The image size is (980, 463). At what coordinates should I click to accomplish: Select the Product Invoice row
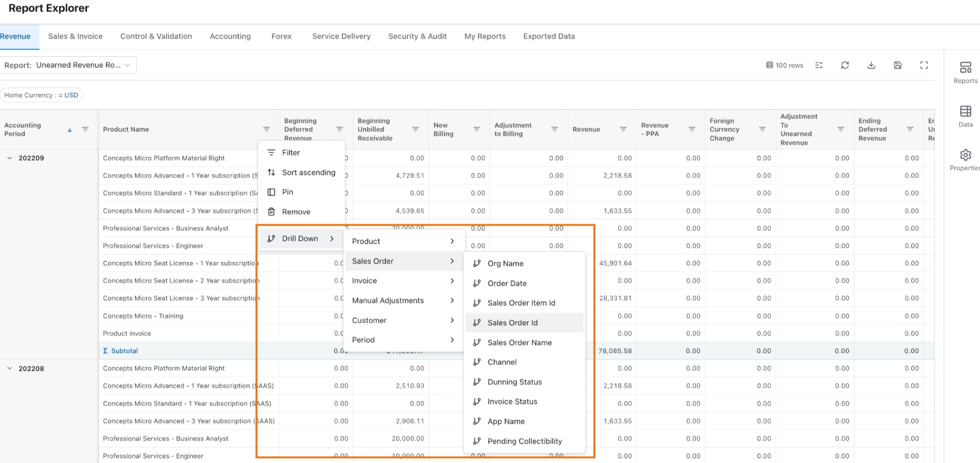(x=127, y=334)
